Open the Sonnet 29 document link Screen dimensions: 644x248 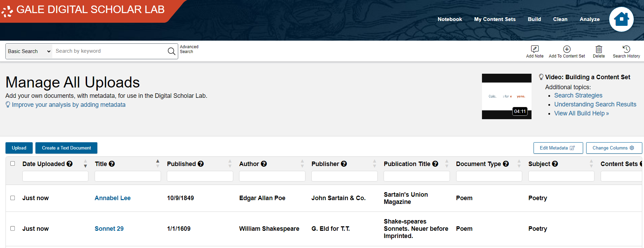109,229
